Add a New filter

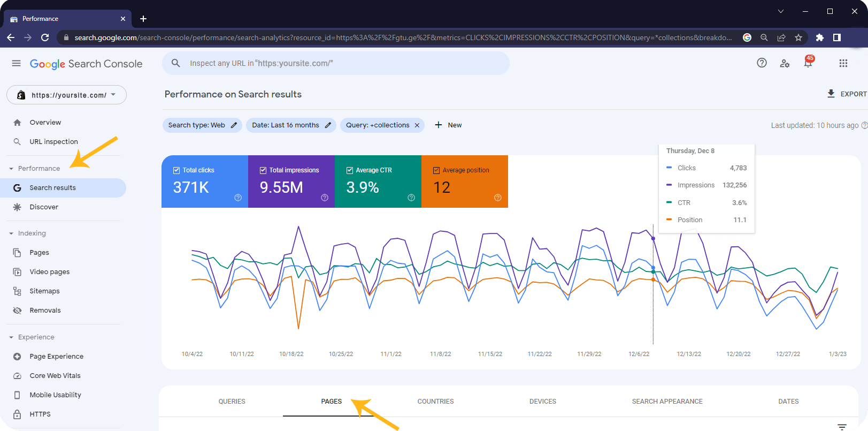(448, 125)
